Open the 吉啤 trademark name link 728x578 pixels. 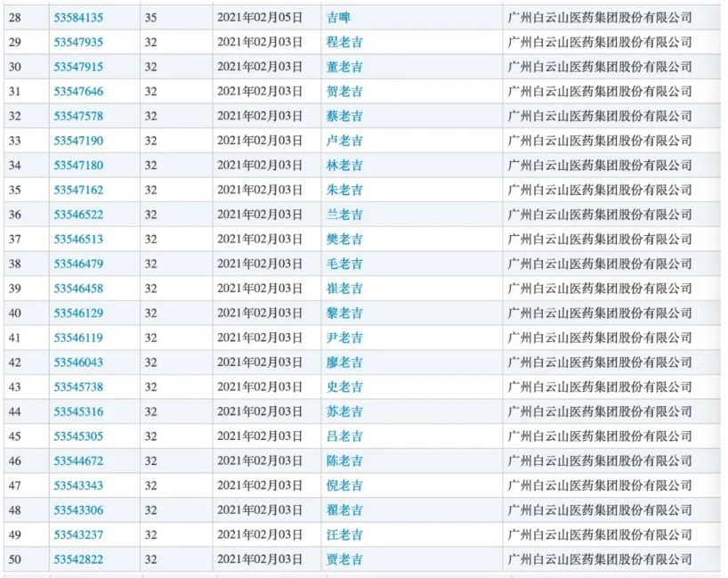[338, 18]
